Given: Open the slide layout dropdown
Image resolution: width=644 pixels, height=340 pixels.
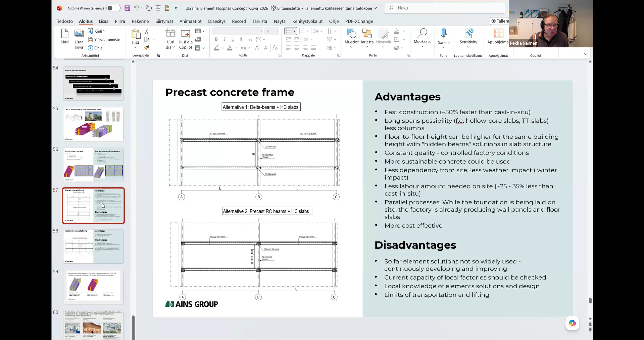Looking at the screenshot, I should click(200, 31).
